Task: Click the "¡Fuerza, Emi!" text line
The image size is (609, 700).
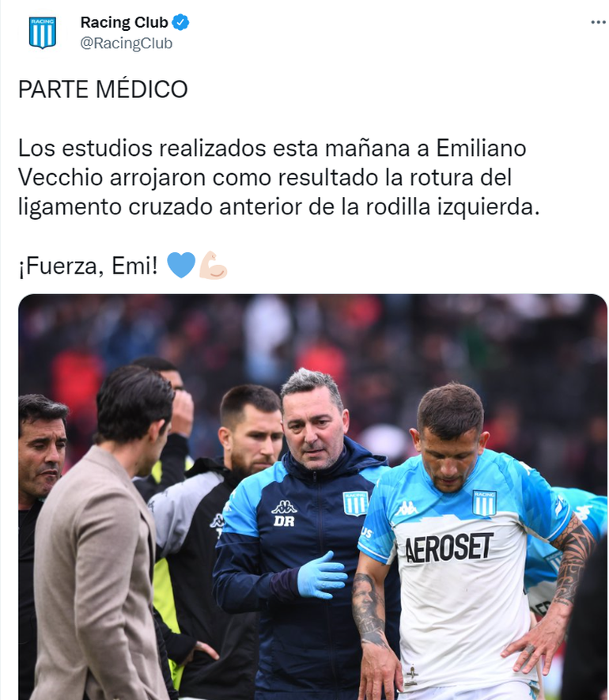Action: click(88, 266)
